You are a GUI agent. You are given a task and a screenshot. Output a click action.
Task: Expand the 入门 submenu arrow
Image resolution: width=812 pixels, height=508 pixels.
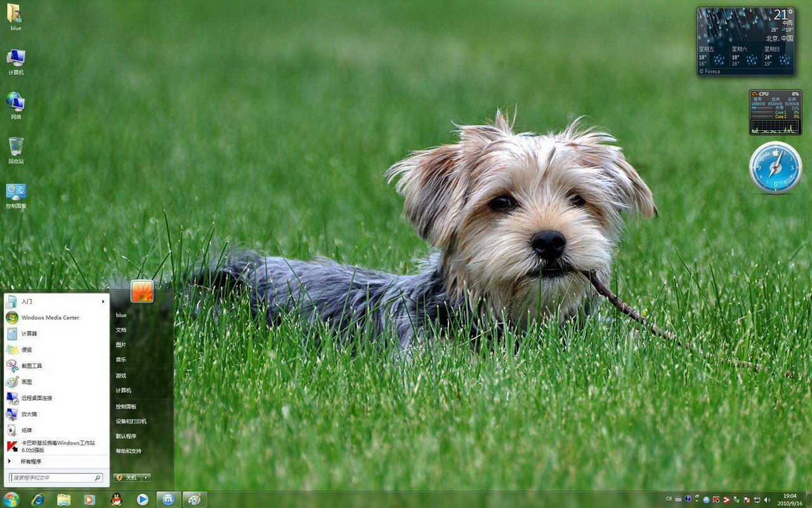(x=103, y=302)
